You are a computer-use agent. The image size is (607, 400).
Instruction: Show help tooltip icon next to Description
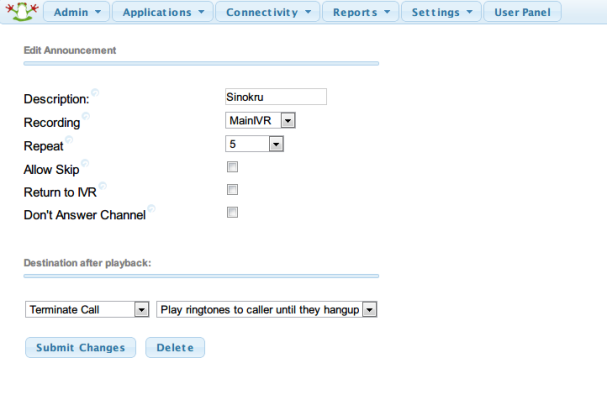click(95, 93)
